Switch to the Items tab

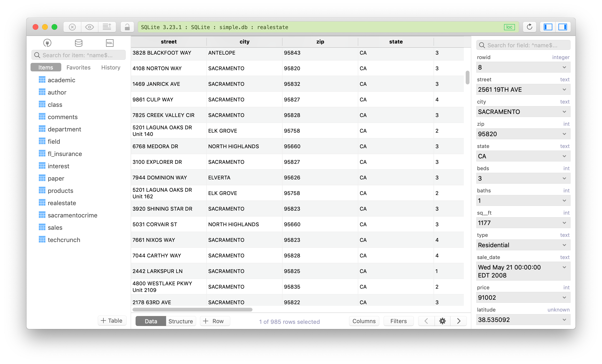point(46,67)
